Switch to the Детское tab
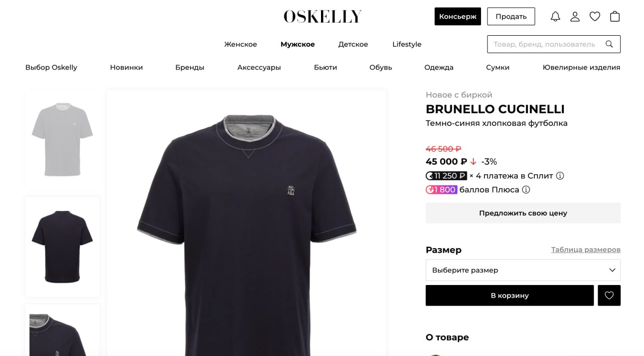644x356 pixels. [353, 44]
